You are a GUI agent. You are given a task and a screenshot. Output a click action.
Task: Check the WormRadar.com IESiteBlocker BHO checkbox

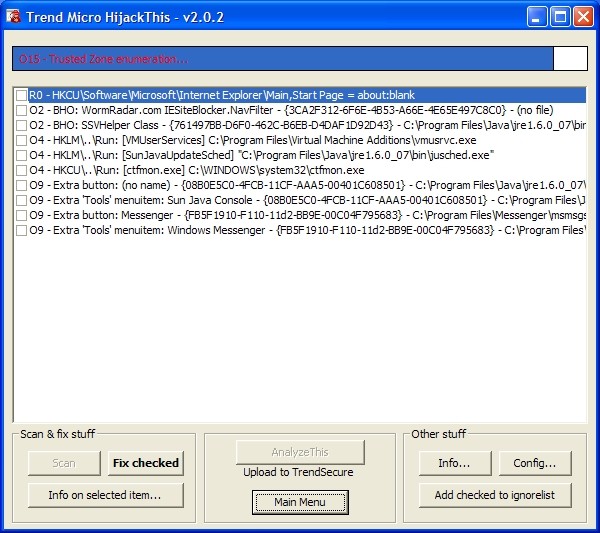tap(21, 111)
